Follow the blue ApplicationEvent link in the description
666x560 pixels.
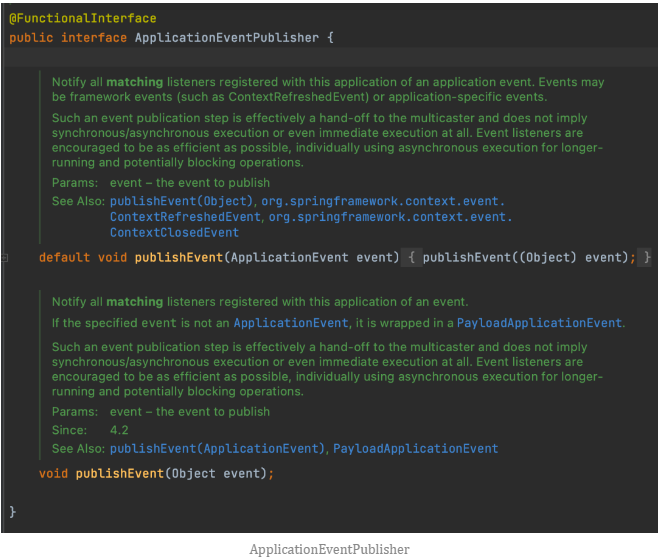click(291, 323)
